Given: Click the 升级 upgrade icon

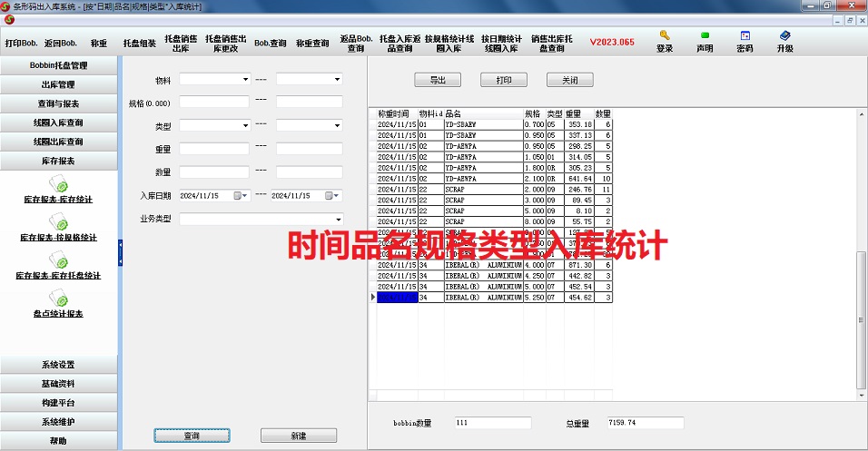Looking at the screenshot, I should pos(784,36).
